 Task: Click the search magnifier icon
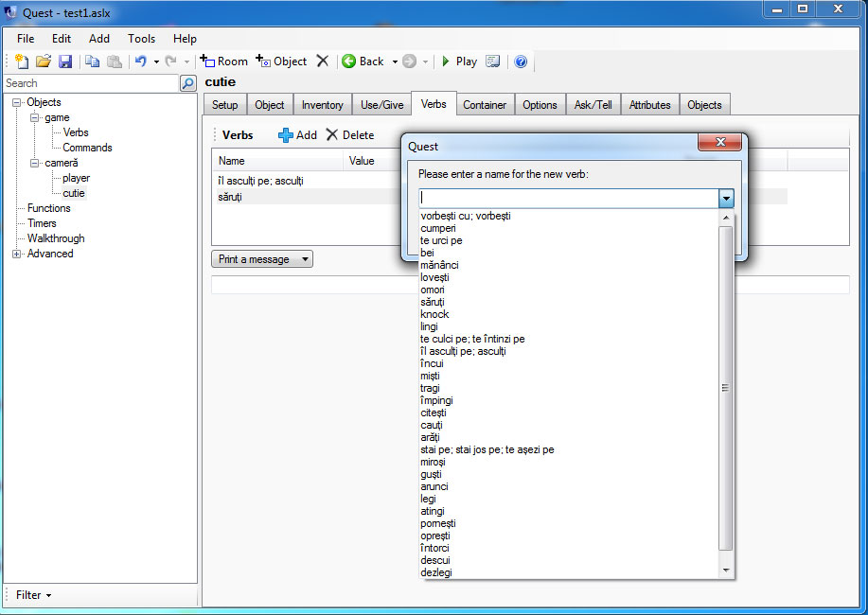pos(187,83)
